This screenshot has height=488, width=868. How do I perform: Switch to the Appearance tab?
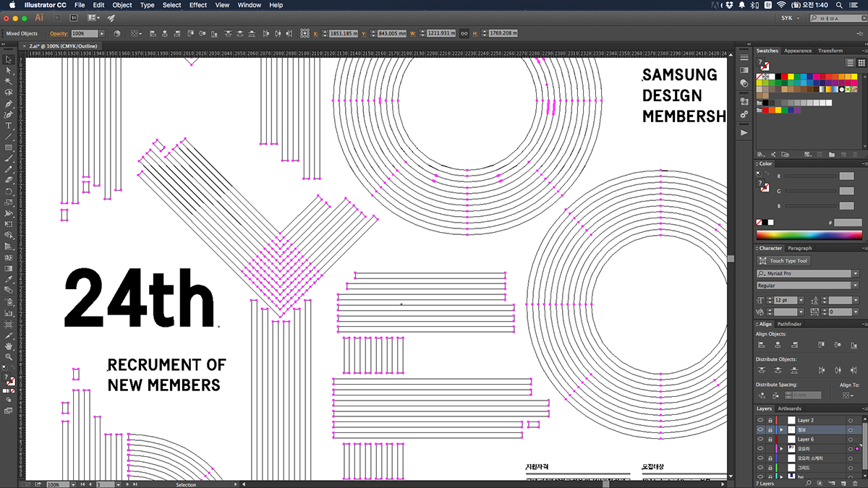(798, 51)
